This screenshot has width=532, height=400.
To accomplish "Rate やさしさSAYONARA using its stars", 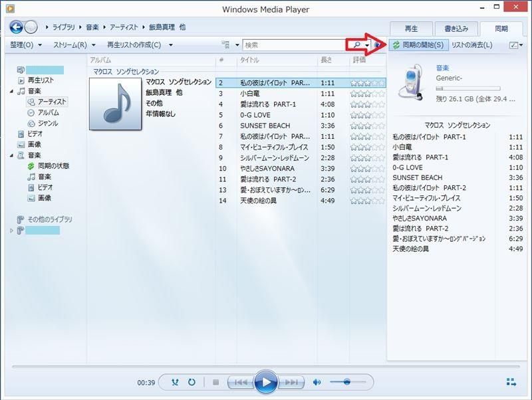I will (368, 169).
